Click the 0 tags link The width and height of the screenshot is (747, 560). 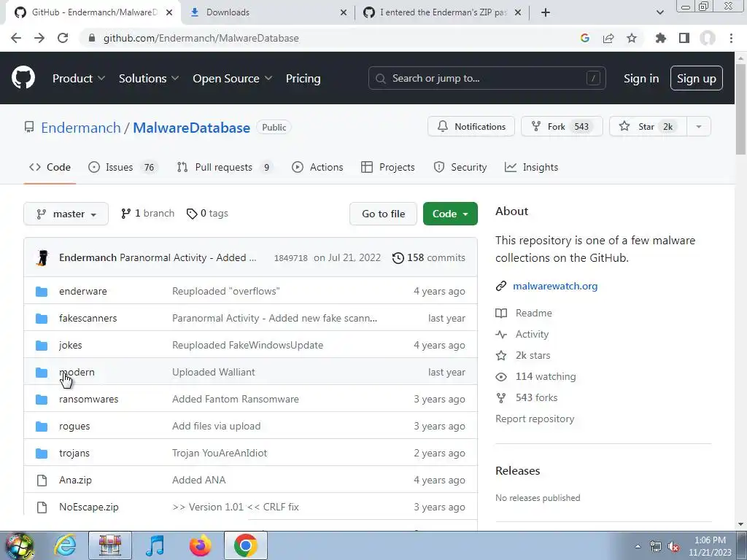[x=207, y=214]
